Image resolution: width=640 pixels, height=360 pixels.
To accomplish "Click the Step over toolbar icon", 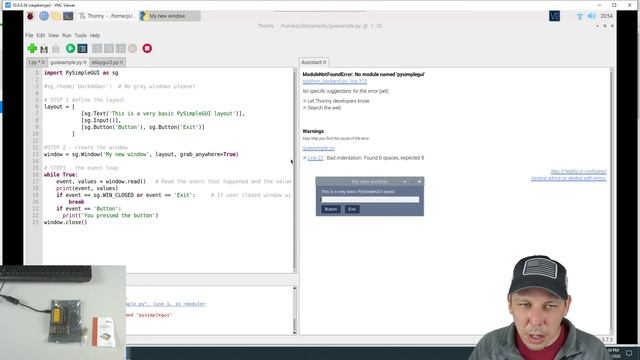I will tap(97, 49).
